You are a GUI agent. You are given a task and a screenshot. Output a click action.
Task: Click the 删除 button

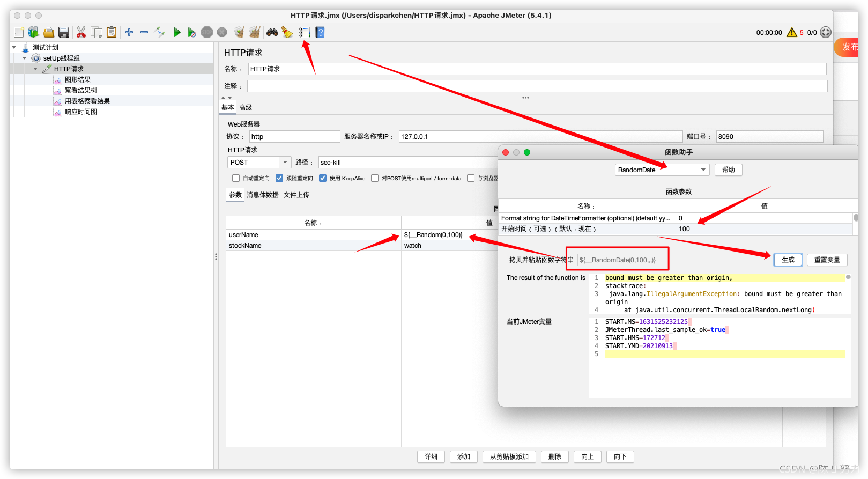coord(555,456)
